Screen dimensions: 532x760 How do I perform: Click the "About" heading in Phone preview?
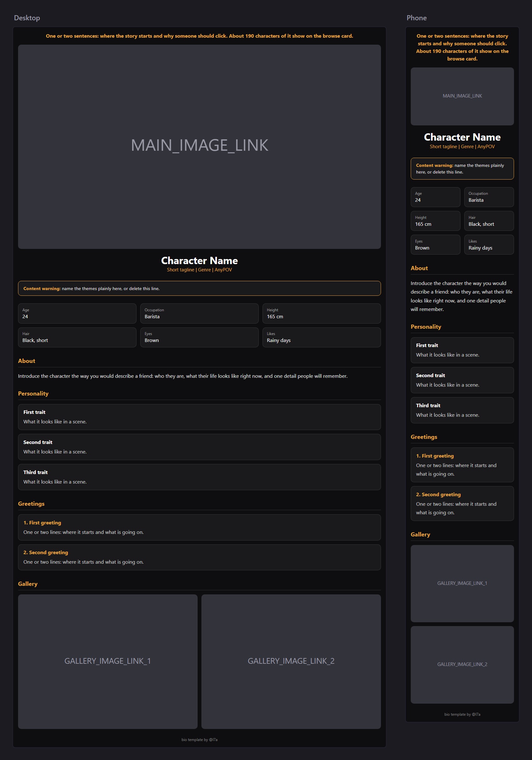(419, 268)
